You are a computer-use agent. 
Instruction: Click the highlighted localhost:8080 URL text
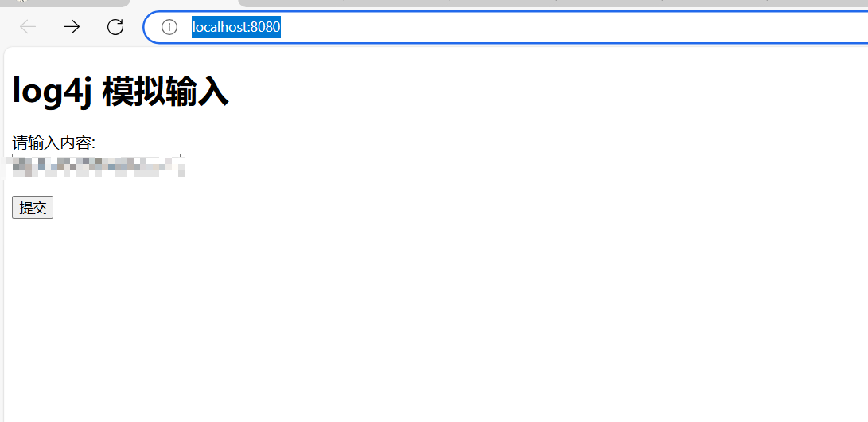[x=236, y=26]
